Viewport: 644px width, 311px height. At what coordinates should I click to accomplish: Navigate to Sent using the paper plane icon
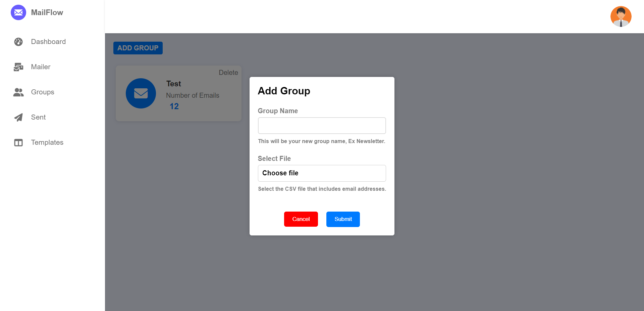point(18,117)
